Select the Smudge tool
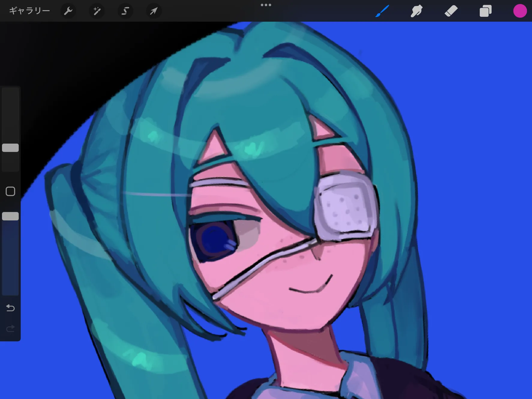The width and height of the screenshot is (532, 399). 416,11
